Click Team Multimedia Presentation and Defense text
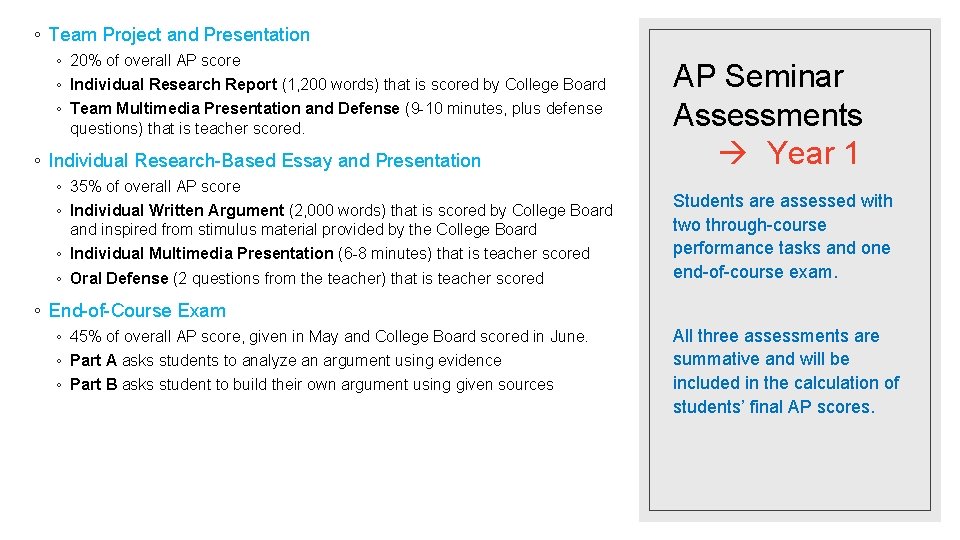960x540 pixels. click(235, 108)
